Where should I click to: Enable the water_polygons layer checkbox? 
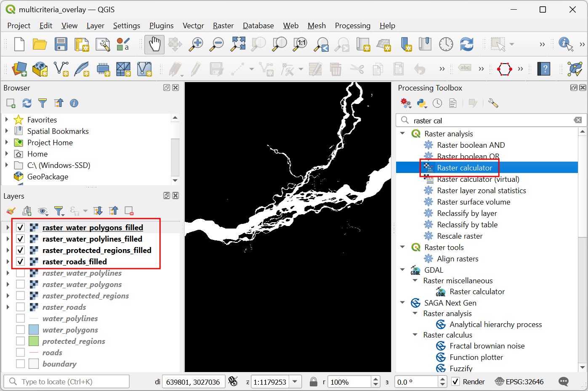pos(20,330)
